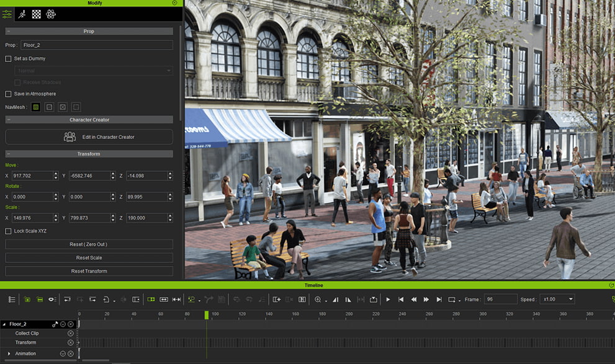Screen dimensions: 615x364
Task: Open the track list icon in Timeline
Action: (12, 300)
